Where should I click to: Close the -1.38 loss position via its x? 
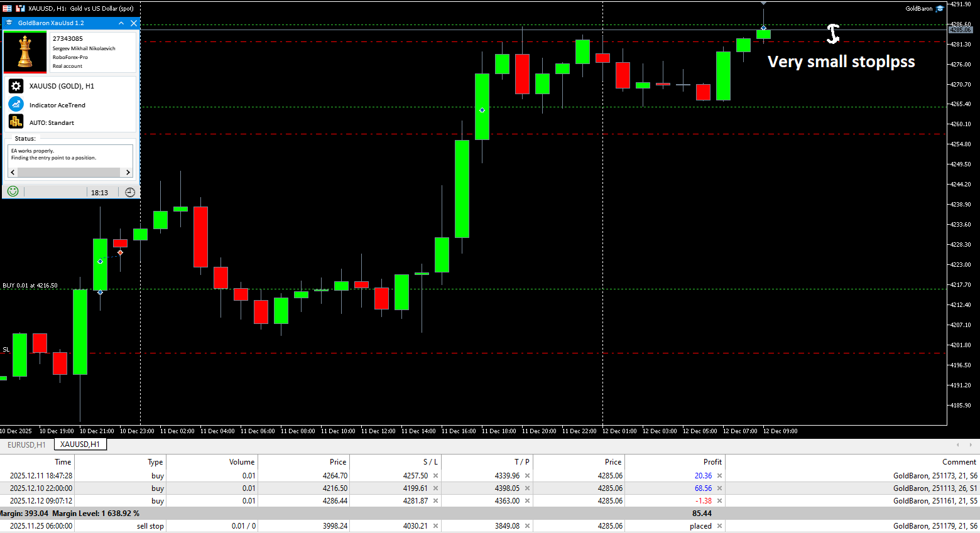coord(719,501)
